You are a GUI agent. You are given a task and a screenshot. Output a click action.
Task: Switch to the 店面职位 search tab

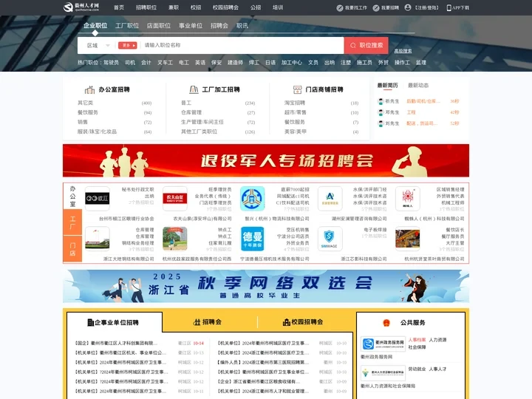pos(158,25)
